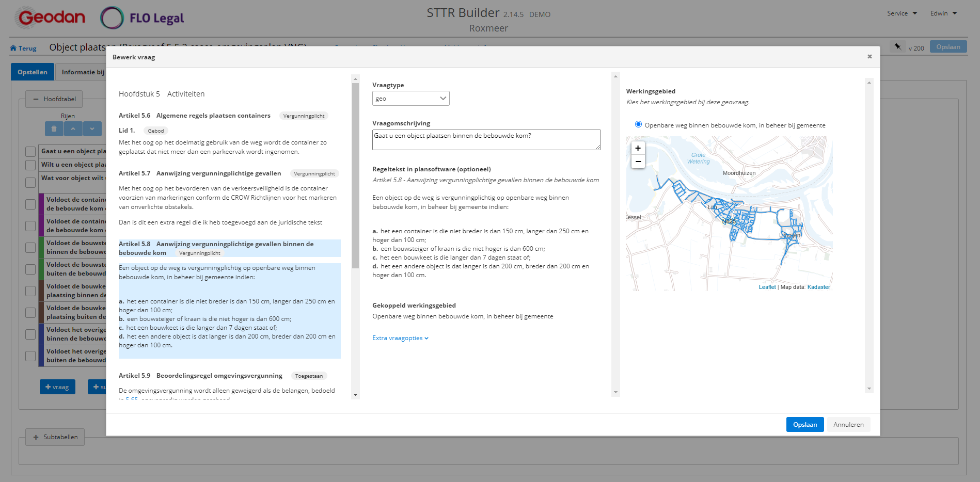Open the Kadaster map data link
Screen dimensions: 980x482
click(x=818, y=287)
